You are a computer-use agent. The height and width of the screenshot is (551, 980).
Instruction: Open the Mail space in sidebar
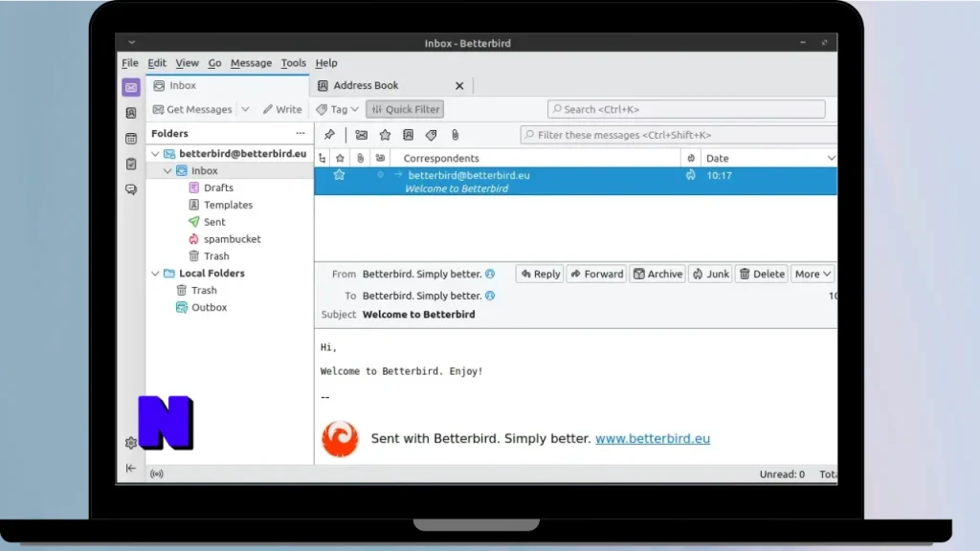pos(130,87)
